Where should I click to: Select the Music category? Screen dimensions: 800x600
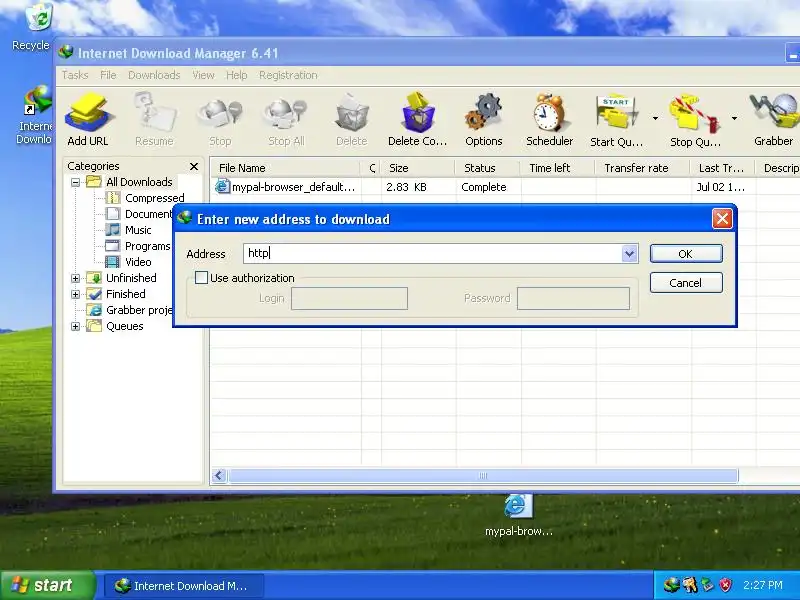tap(129, 230)
